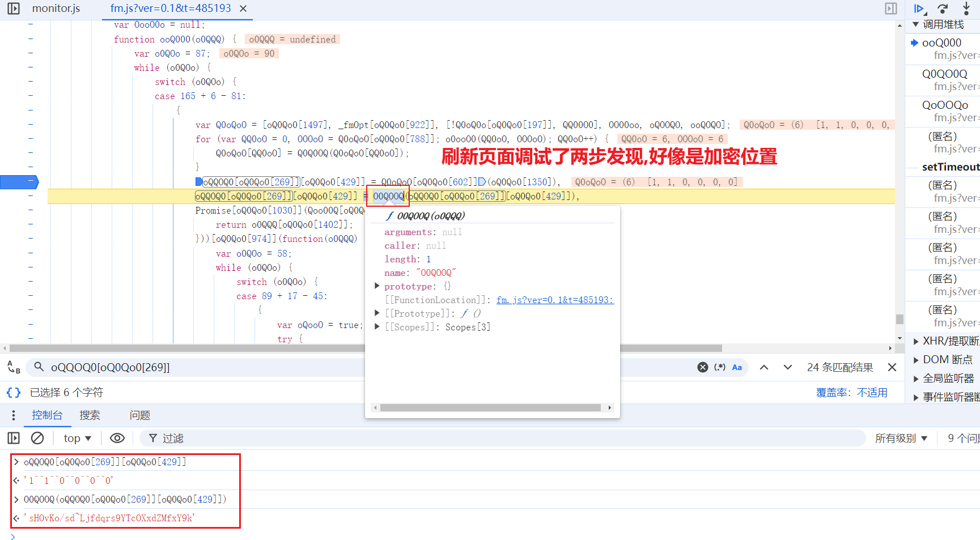The width and height of the screenshot is (980, 540).
Task: Click the popup's scroll-right arrow
Action: click(610, 407)
